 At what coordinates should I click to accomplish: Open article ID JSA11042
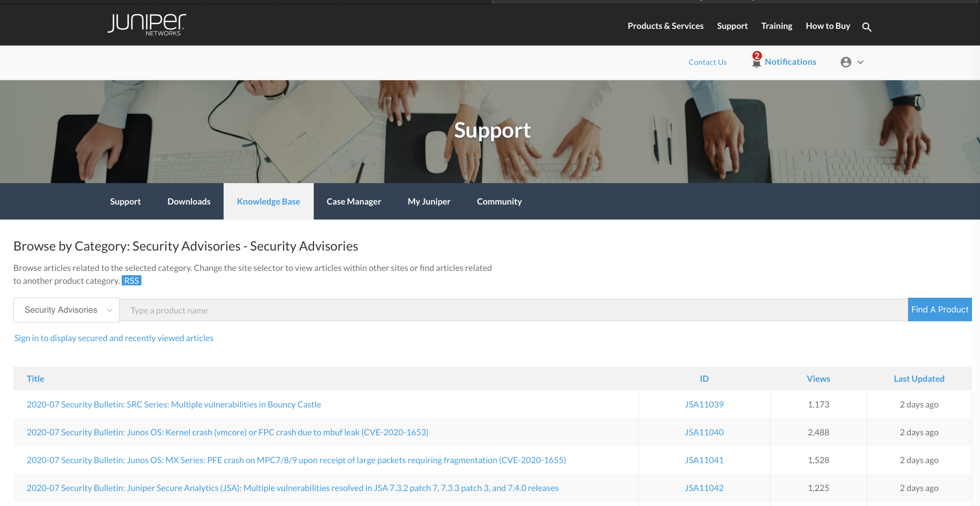704,488
